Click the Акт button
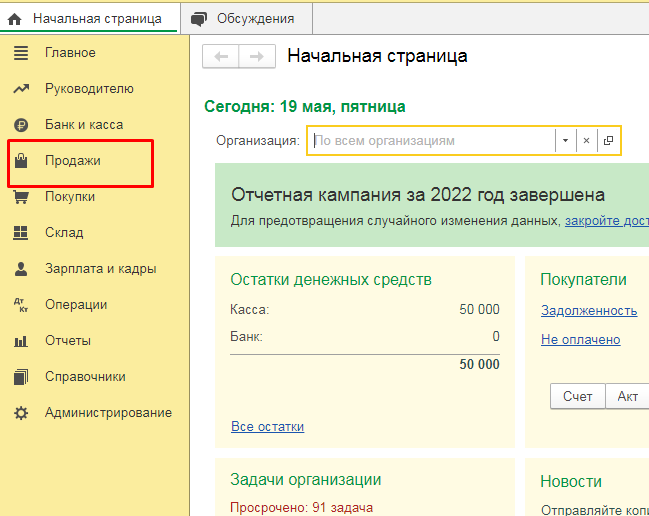This screenshot has width=649, height=516. click(627, 396)
